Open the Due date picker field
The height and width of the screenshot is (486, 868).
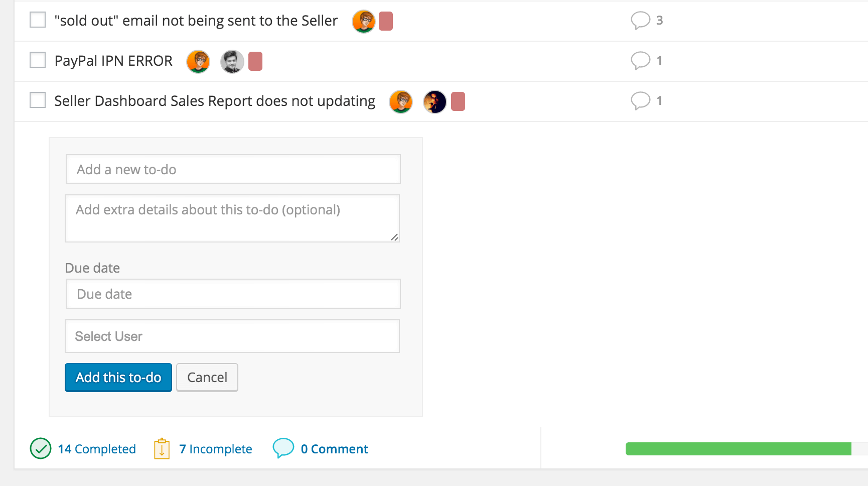(x=233, y=294)
